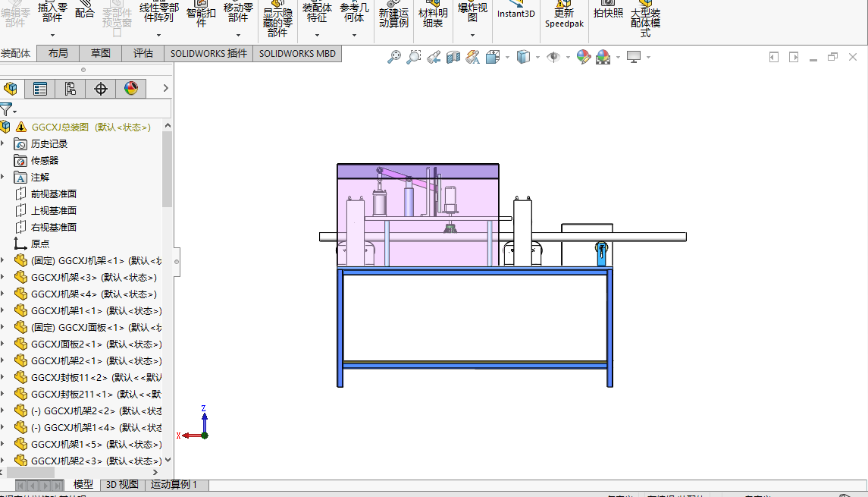Switch to 运动算例 1 tab
Image resolution: width=868 pixels, height=497 pixels.
(174, 484)
